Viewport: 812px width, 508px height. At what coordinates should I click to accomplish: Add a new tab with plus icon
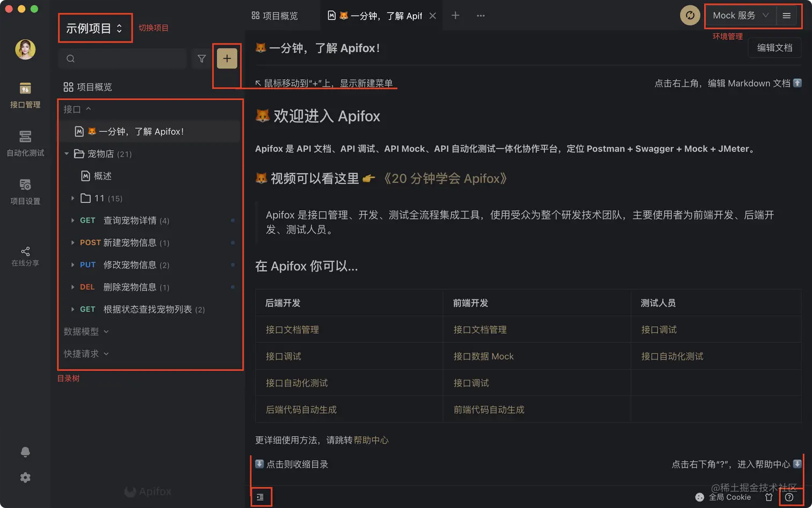tap(455, 16)
